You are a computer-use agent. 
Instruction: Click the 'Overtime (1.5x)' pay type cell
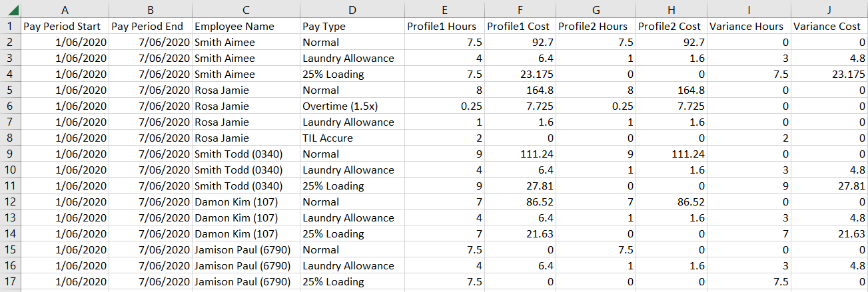click(352, 106)
